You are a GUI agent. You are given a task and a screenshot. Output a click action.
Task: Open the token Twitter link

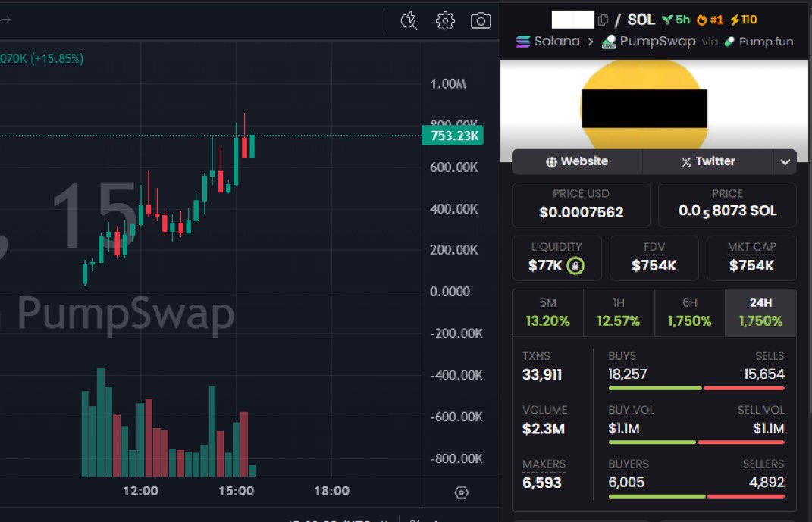708,161
